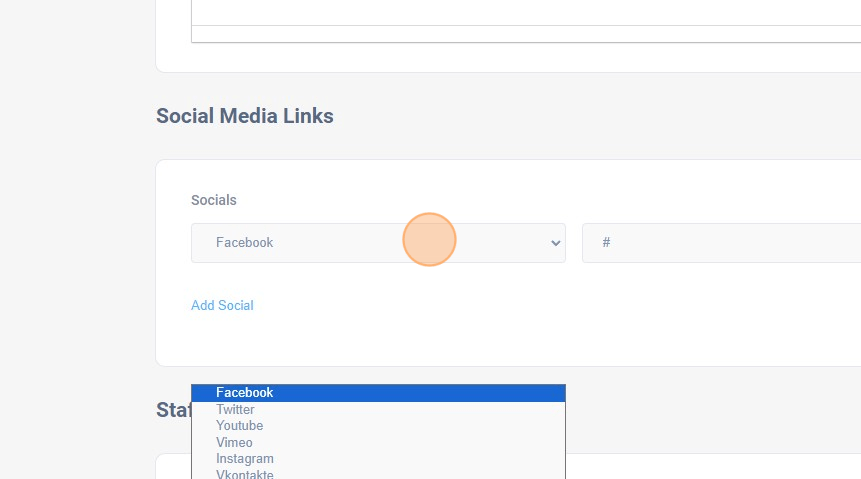Pick Youtube from the social options
The width and height of the screenshot is (861, 479).
(239, 426)
